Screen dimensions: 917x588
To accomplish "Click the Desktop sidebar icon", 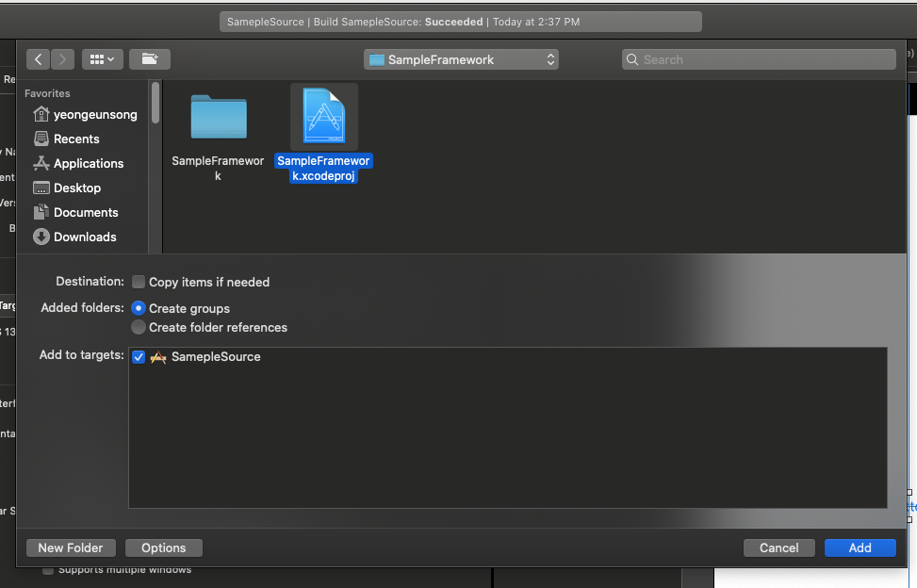I will tap(41, 188).
